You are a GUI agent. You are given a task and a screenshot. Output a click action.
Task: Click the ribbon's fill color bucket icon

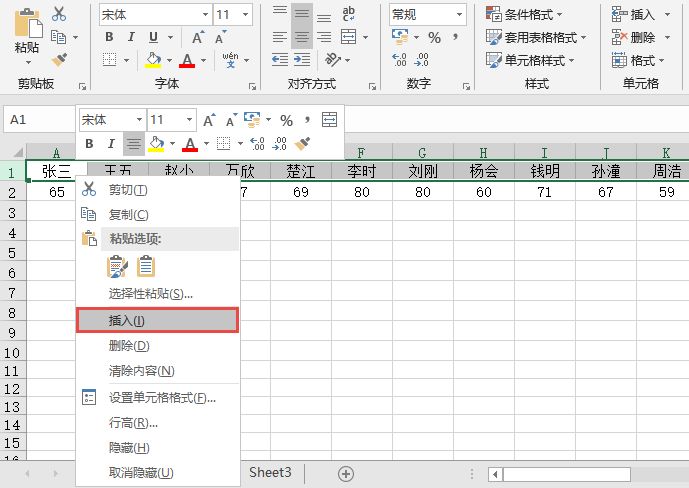(154, 60)
